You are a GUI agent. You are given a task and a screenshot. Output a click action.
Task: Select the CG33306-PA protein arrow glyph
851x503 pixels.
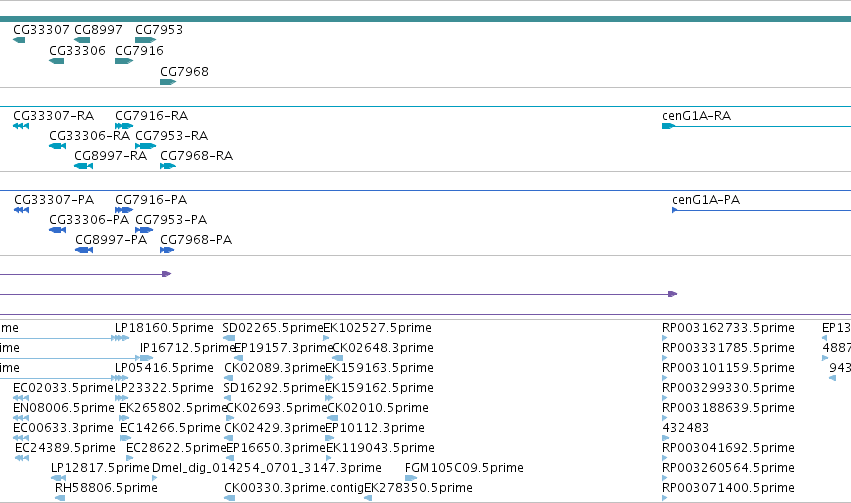pyautogui.click(x=58, y=230)
